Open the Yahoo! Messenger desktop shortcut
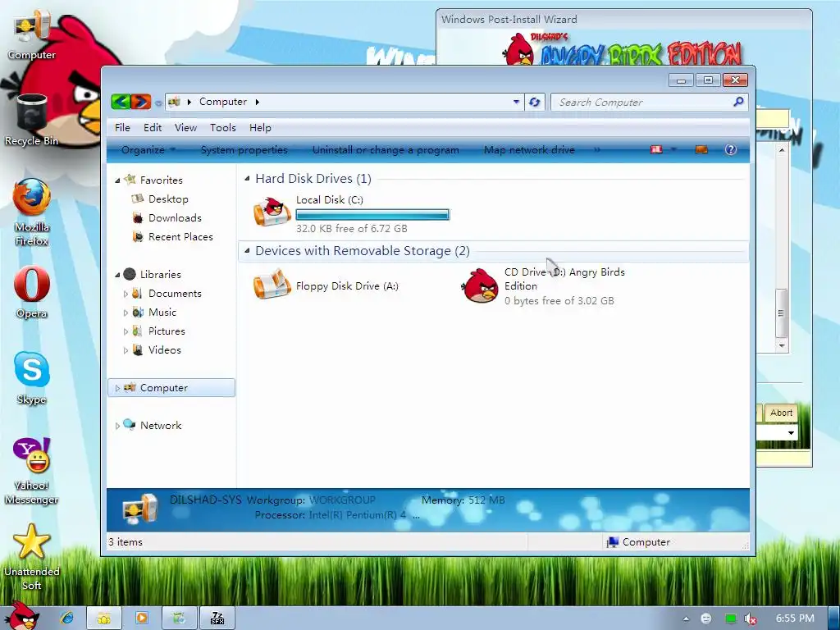 pos(32,472)
